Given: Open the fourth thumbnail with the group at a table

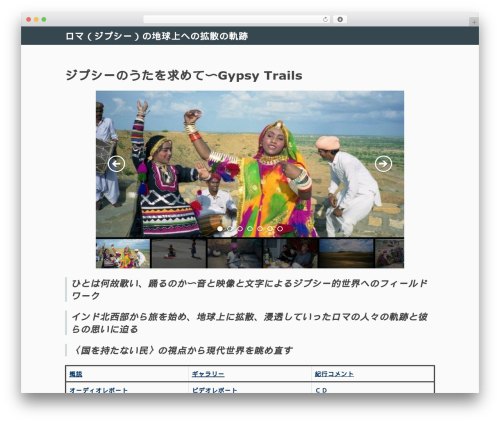Looking at the screenshot, I should point(291,253).
